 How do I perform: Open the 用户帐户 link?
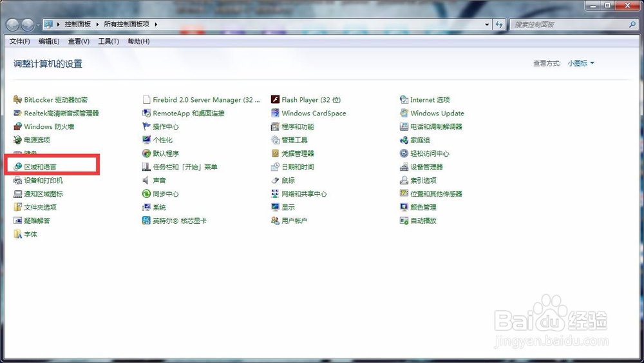pos(294,221)
